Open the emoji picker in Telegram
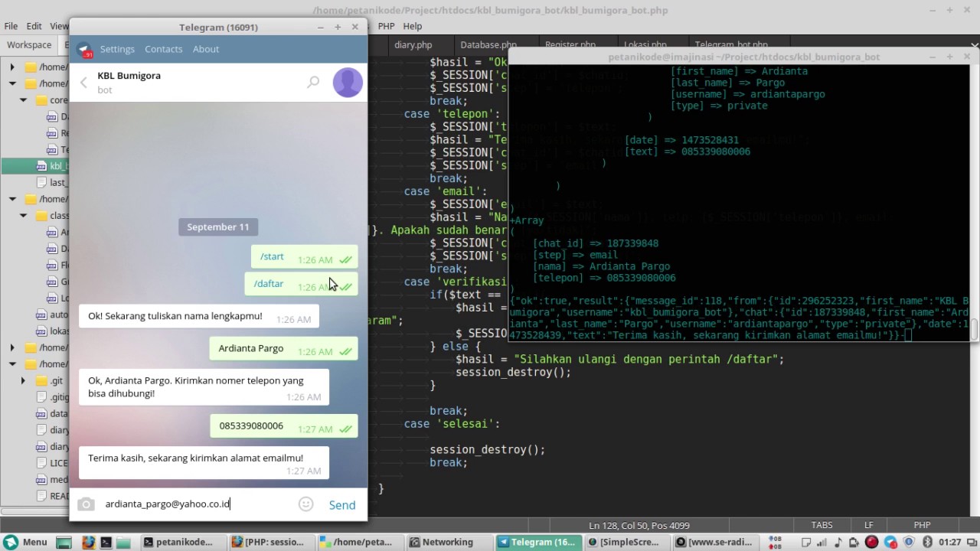Screen dimensions: 980x551 point(306,504)
